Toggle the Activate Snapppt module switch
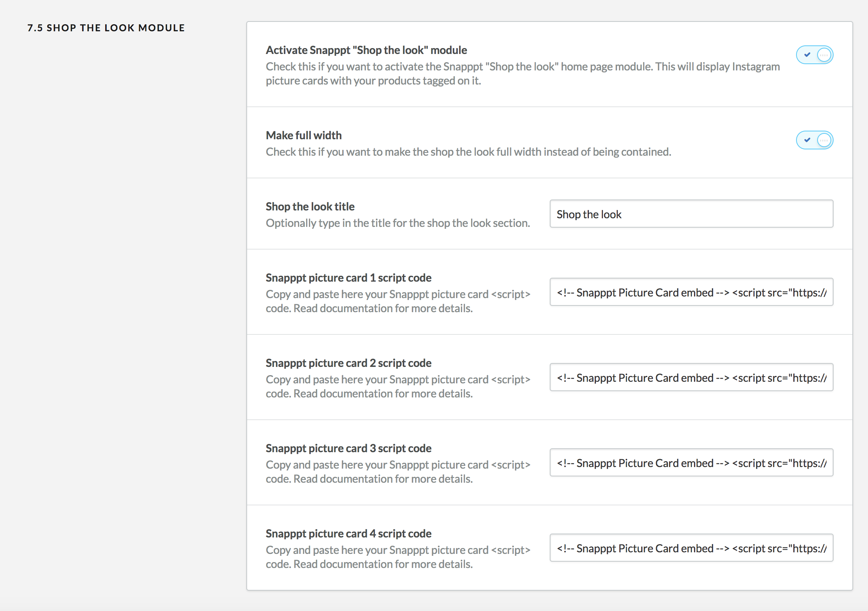Viewport: 868px width, 611px height. (814, 55)
